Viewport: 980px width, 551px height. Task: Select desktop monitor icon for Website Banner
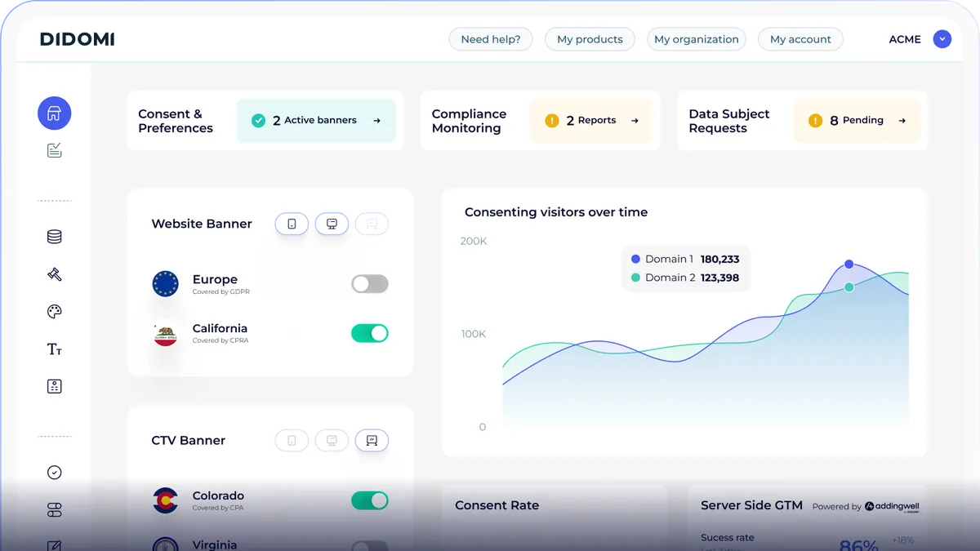[332, 224]
